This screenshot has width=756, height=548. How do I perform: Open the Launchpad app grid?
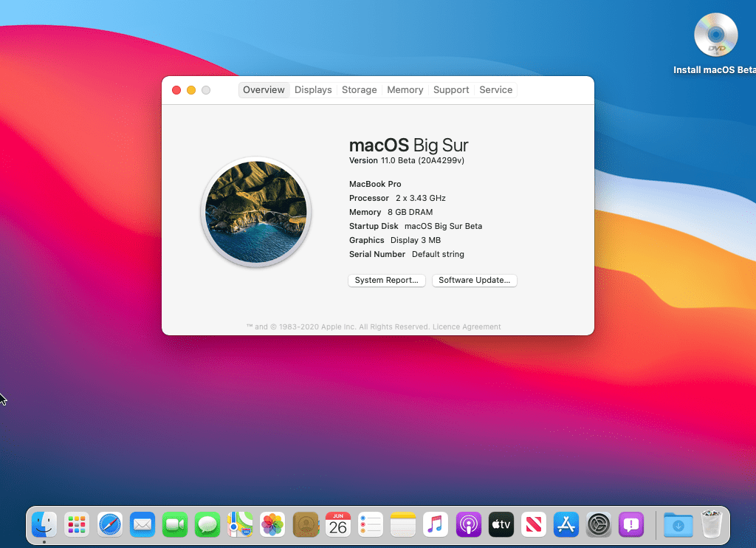coord(77,524)
